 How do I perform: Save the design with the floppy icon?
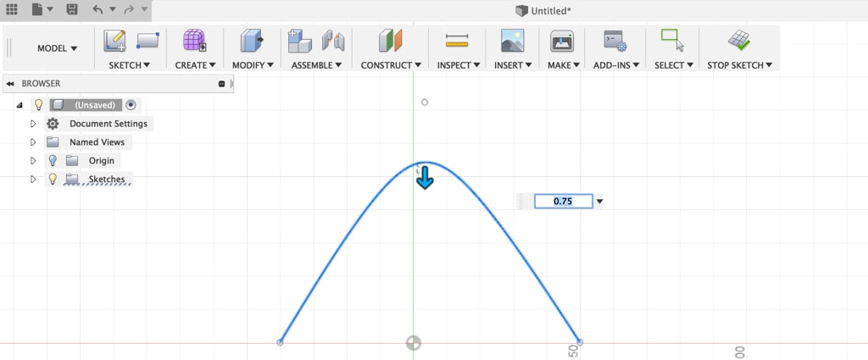72,9
